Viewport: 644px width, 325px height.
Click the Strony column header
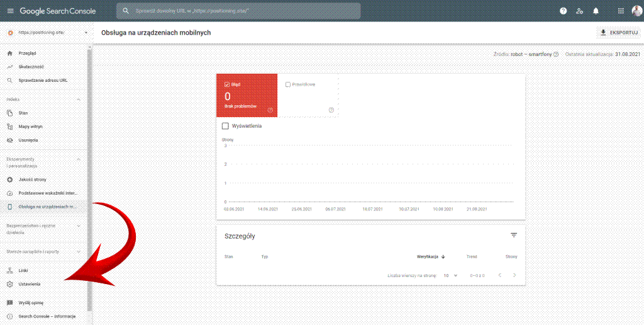pos(511,257)
